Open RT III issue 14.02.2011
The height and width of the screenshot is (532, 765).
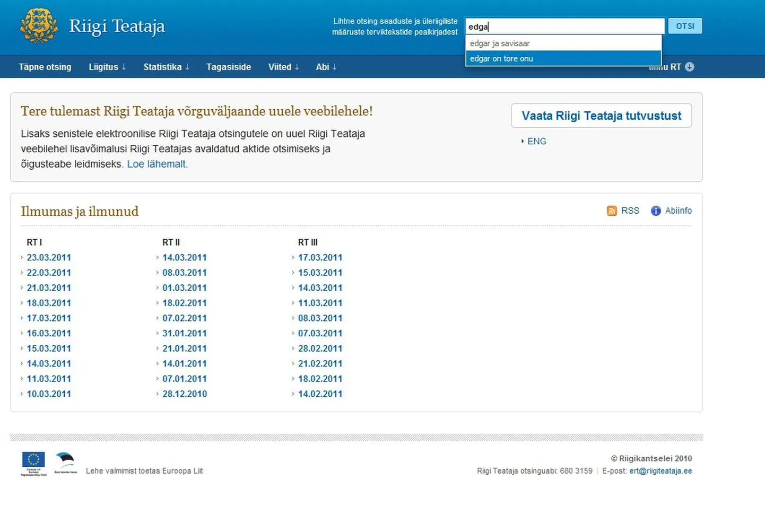320,394
